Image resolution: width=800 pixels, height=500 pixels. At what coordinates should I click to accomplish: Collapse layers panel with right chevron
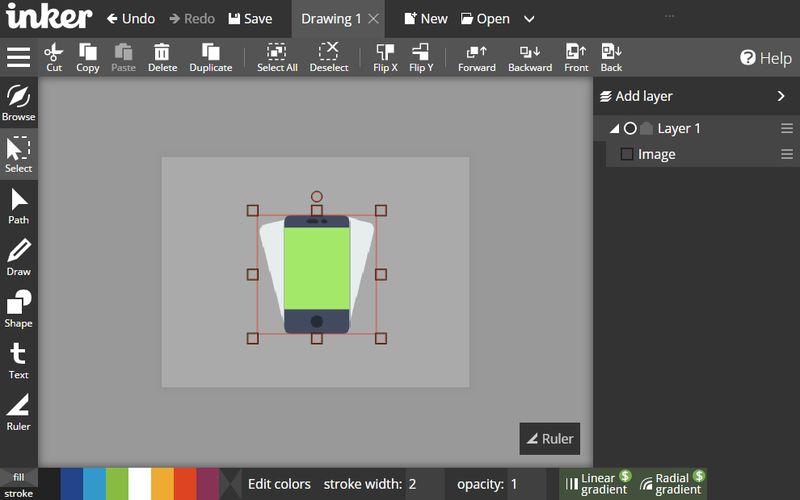(x=781, y=96)
